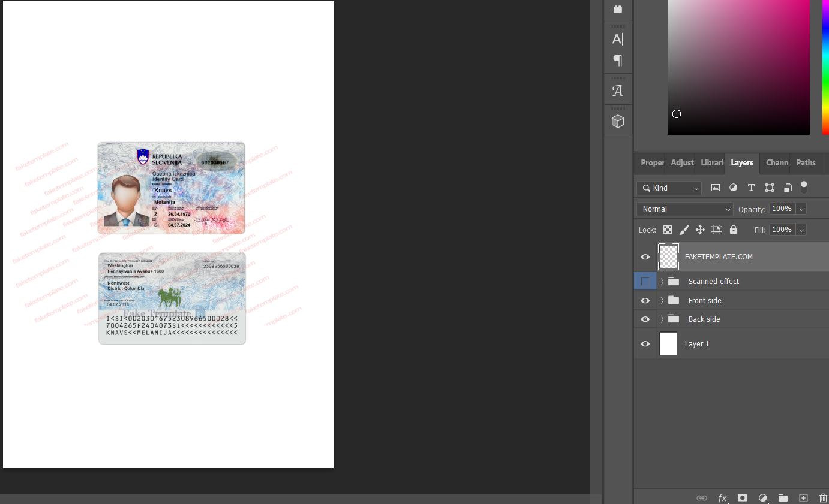Open the Normal blend mode dropdown
Screen dimensions: 829x504
point(685,209)
